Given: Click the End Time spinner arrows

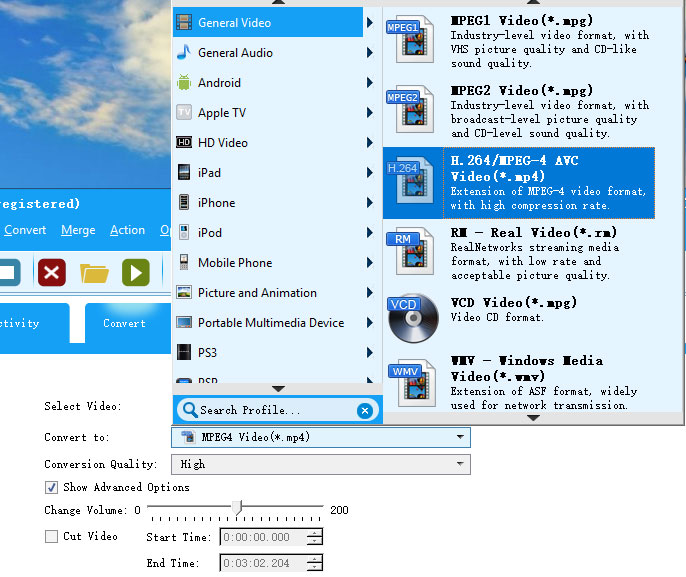Looking at the screenshot, I should [315, 563].
